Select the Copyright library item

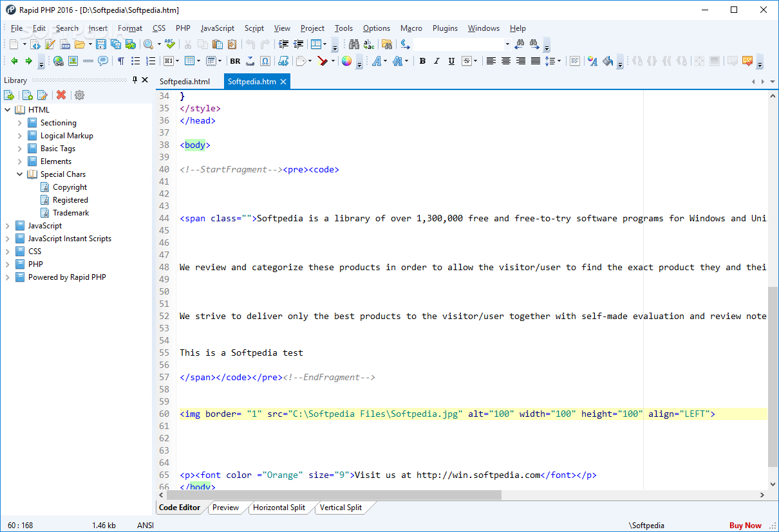70,187
